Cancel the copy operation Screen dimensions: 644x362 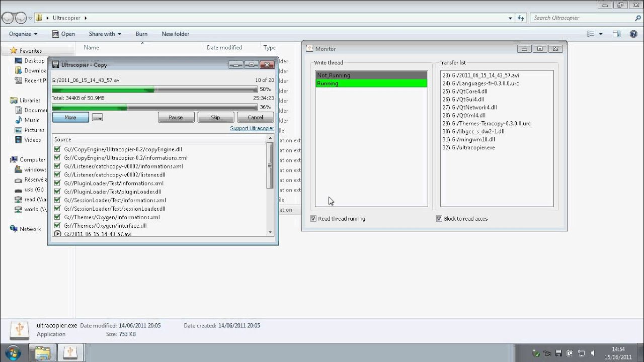pyautogui.click(x=255, y=118)
